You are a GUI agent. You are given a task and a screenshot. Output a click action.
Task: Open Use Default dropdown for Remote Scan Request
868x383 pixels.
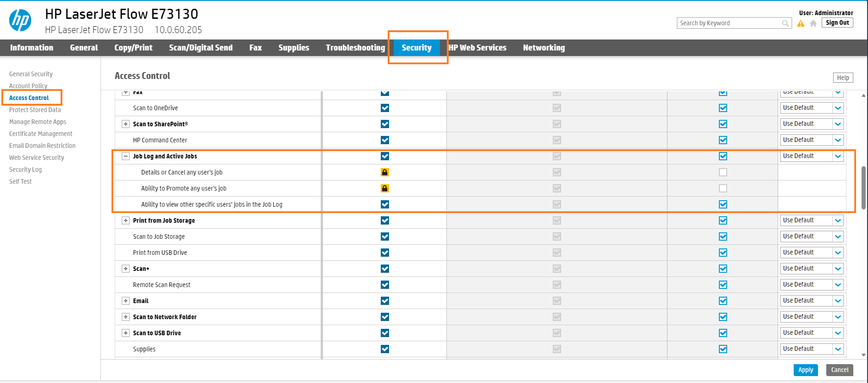(812, 285)
